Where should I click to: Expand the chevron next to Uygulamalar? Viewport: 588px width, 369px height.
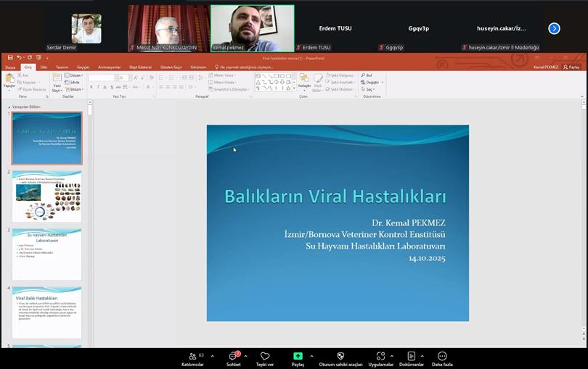(x=392, y=356)
